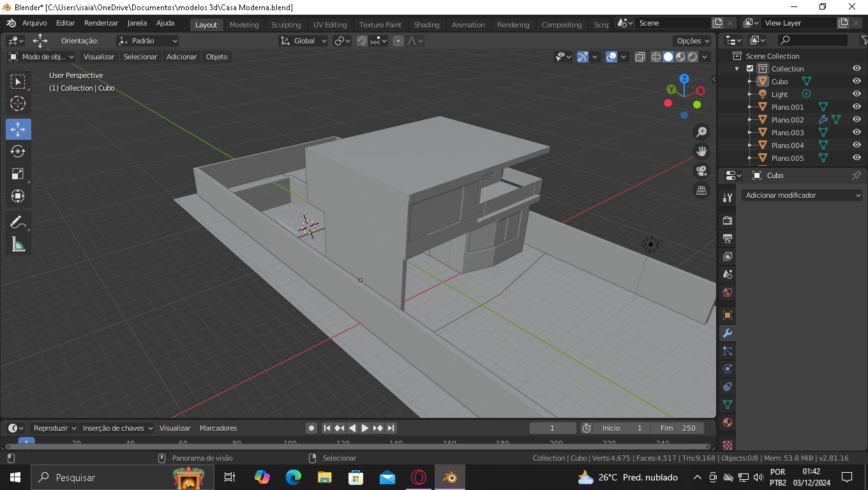Select the Move tool in the toolbar
This screenshot has width=868, height=490.
coord(18,129)
